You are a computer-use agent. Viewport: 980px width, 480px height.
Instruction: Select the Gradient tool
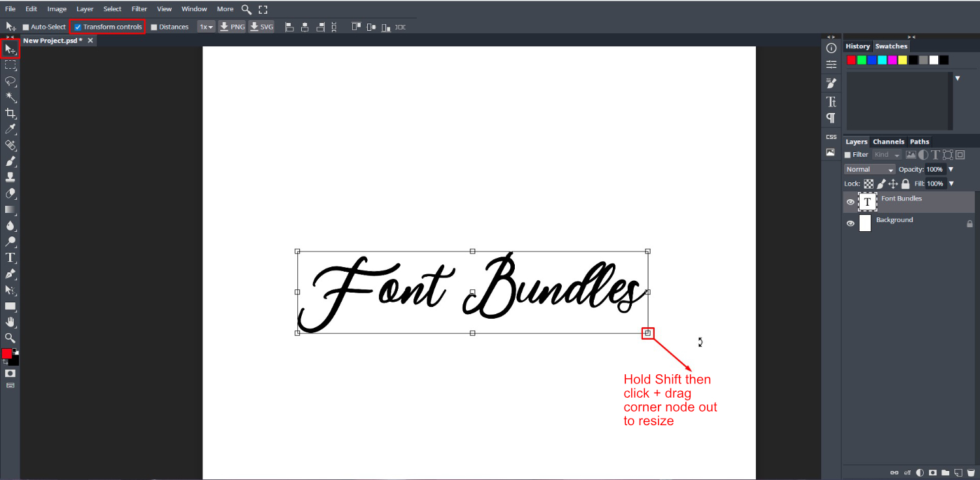pyautogui.click(x=10, y=210)
